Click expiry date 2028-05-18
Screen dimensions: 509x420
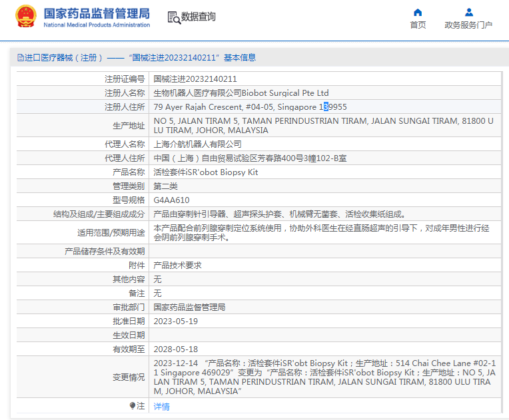[x=176, y=349]
